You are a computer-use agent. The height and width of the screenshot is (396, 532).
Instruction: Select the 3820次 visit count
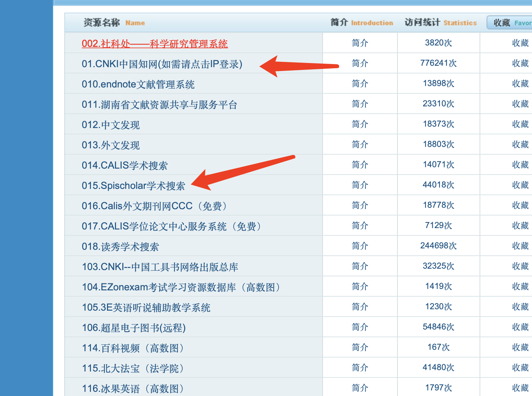[x=438, y=43]
